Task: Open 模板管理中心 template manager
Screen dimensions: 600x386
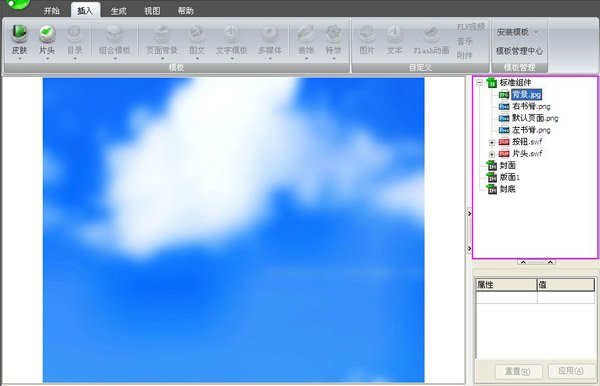Action: [x=519, y=51]
